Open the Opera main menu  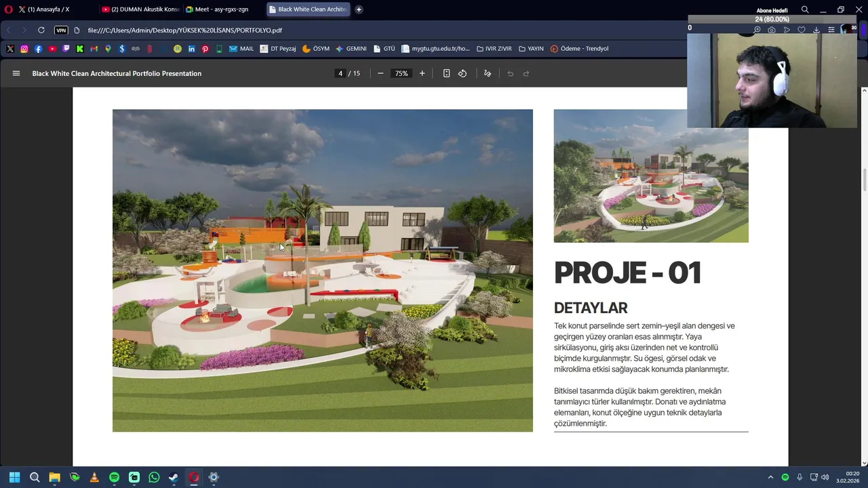coord(8,9)
